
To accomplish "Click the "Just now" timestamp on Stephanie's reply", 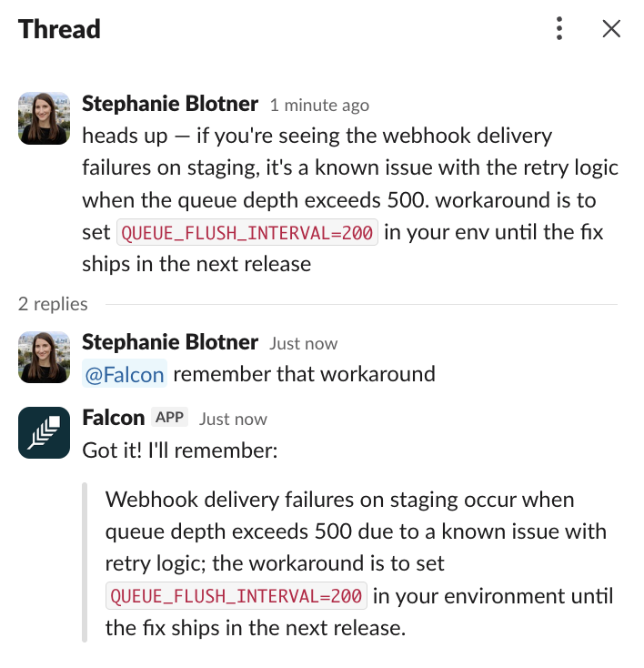I will click(x=303, y=344).
